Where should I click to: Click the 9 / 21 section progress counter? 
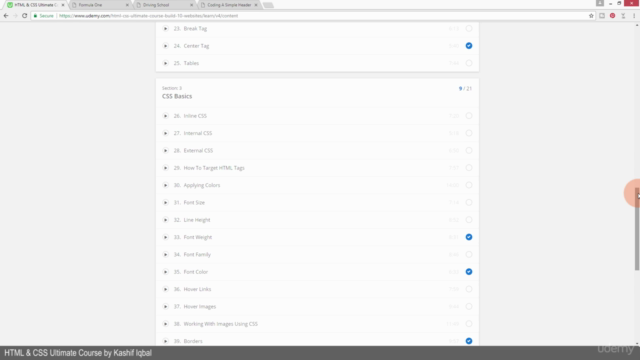465,89
